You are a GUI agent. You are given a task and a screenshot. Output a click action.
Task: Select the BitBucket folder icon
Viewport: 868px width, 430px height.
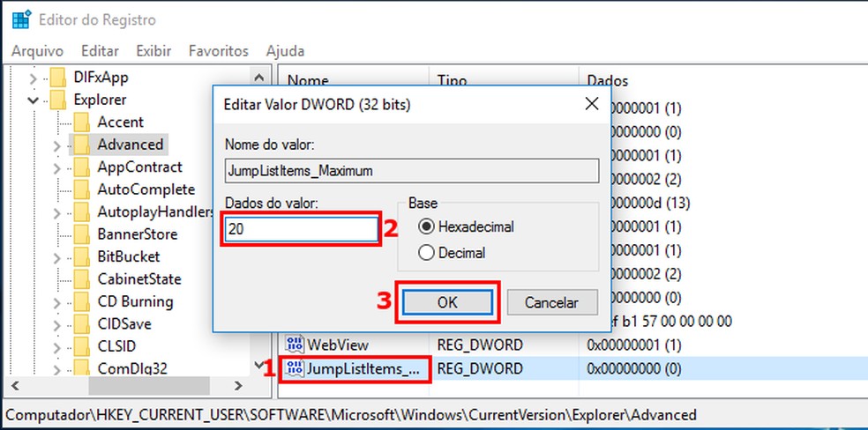[81, 256]
